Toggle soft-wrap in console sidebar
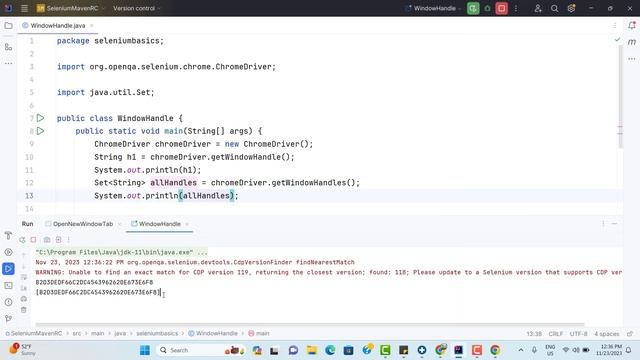Image resolution: width=640 pixels, height=360 pixels. pos(24,278)
